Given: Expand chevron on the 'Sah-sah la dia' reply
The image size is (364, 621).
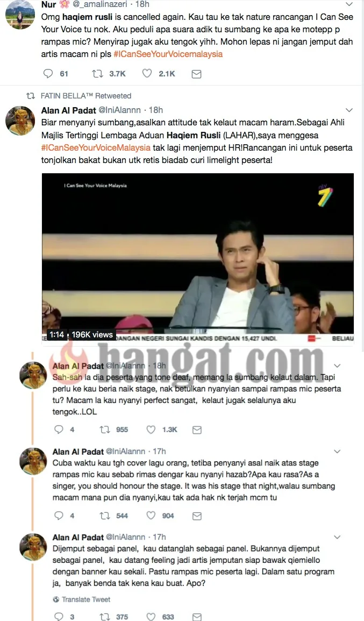Looking at the screenshot, I should click(x=337, y=365).
